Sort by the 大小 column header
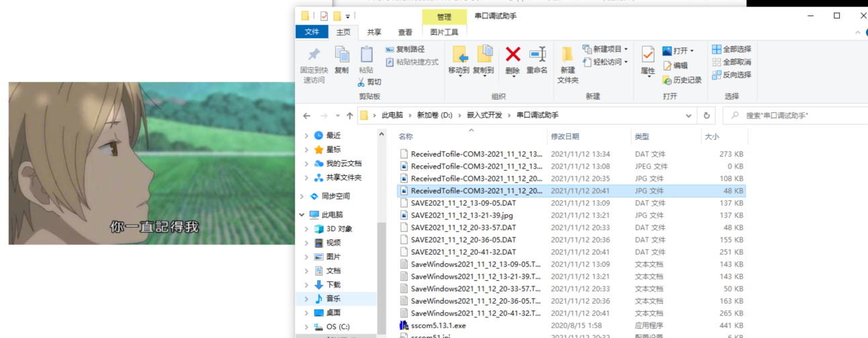This screenshot has width=868, height=338. coord(711,136)
